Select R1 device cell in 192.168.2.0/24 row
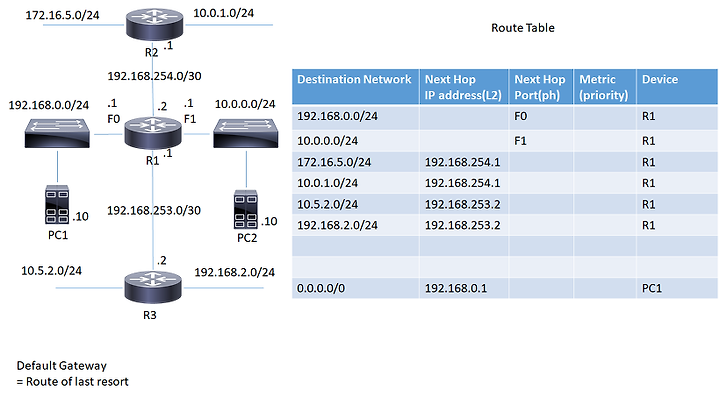The width and height of the screenshot is (720, 397). click(x=677, y=225)
